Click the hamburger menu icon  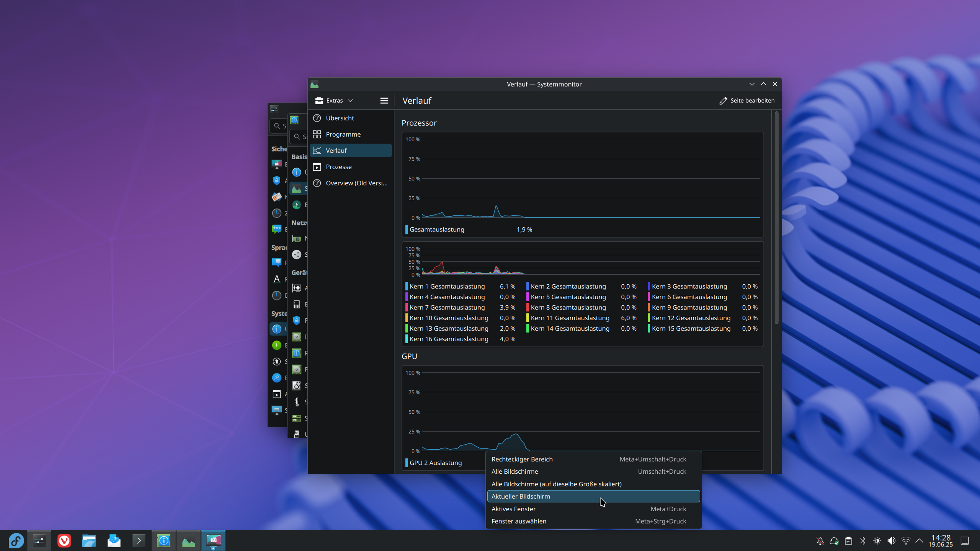[384, 101]
